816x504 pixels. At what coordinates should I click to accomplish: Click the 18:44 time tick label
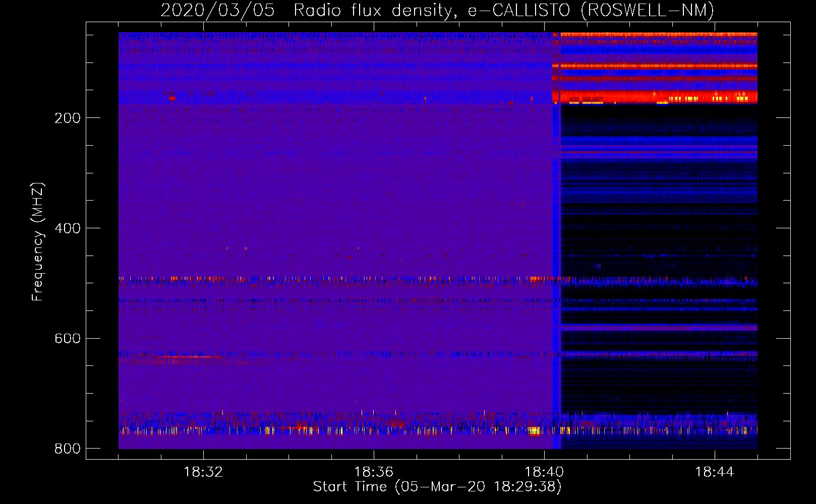[715, 472]
